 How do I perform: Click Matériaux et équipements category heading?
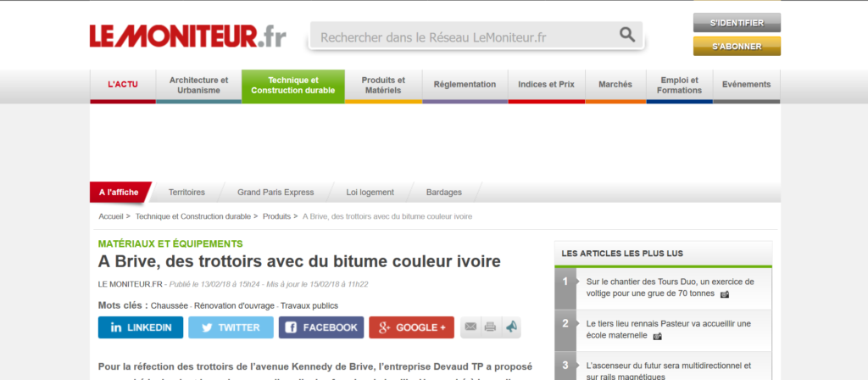(x=170, y=243)
